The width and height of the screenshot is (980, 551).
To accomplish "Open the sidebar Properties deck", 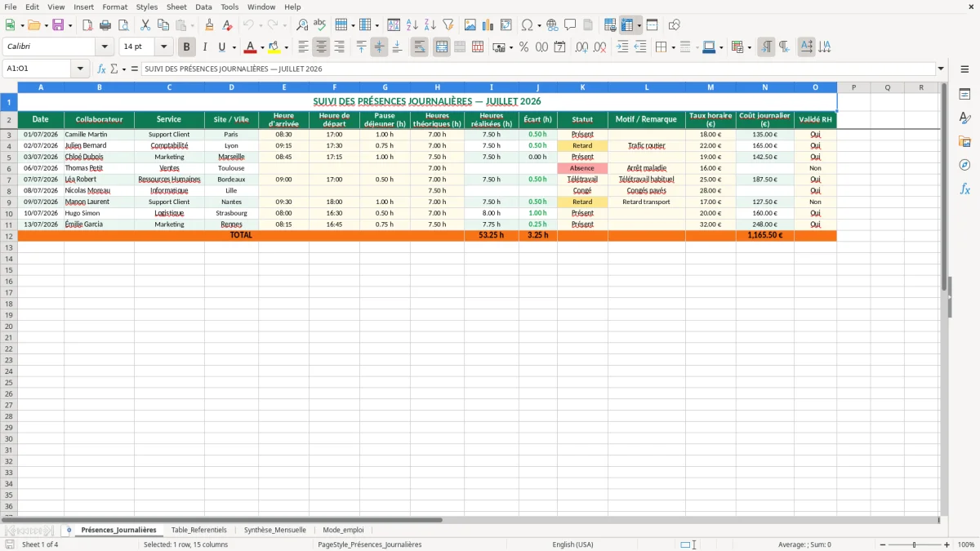I will (964, 94).
